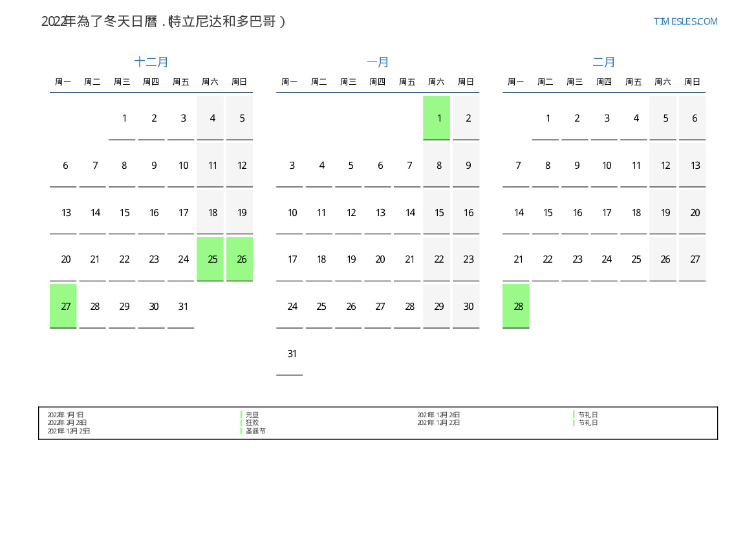Select the 一月 month title
The width and height of the screenshot is (756, 535).
pyautogui.click(x=378, y=62)
